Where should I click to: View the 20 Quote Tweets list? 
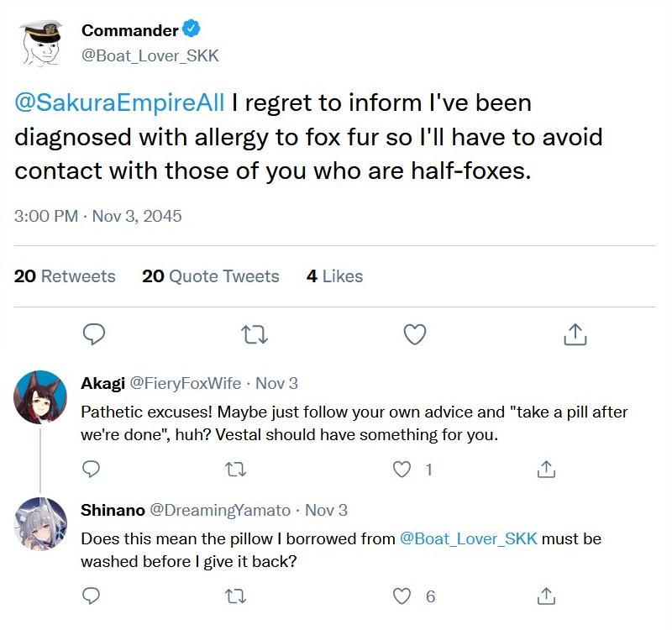pyautogui.click(x=210, y=276)
